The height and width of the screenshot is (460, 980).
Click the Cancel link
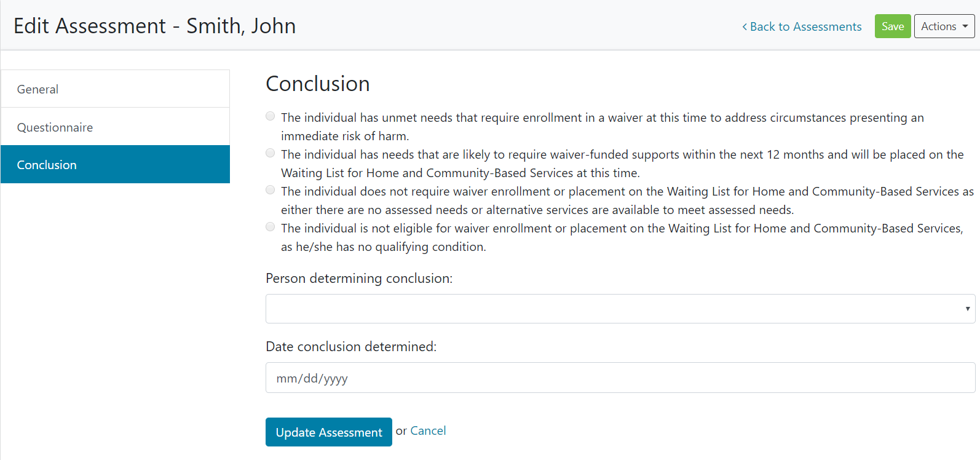pyautogui.click(x=428, y=431)
